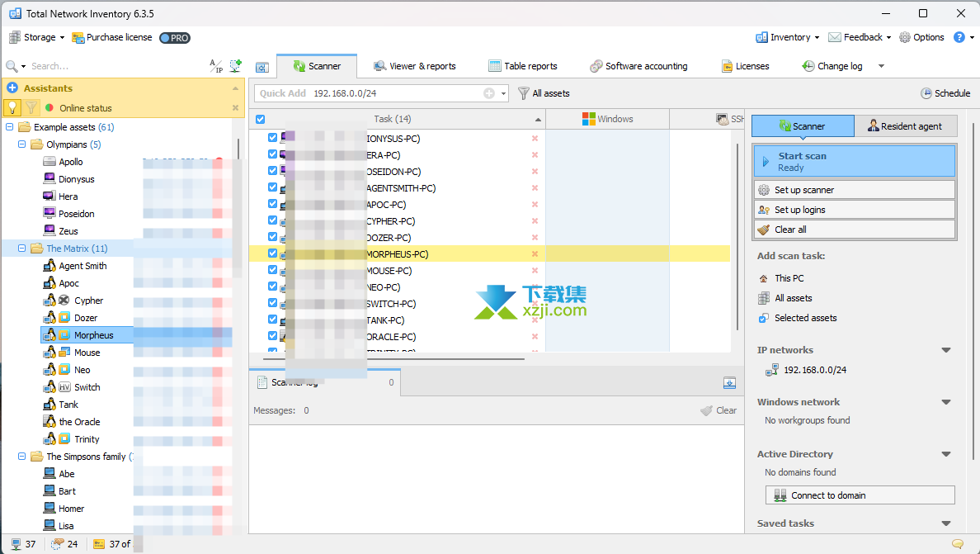
Task: Open the search options dropdown arrow
Action: (x=24, y=66)
